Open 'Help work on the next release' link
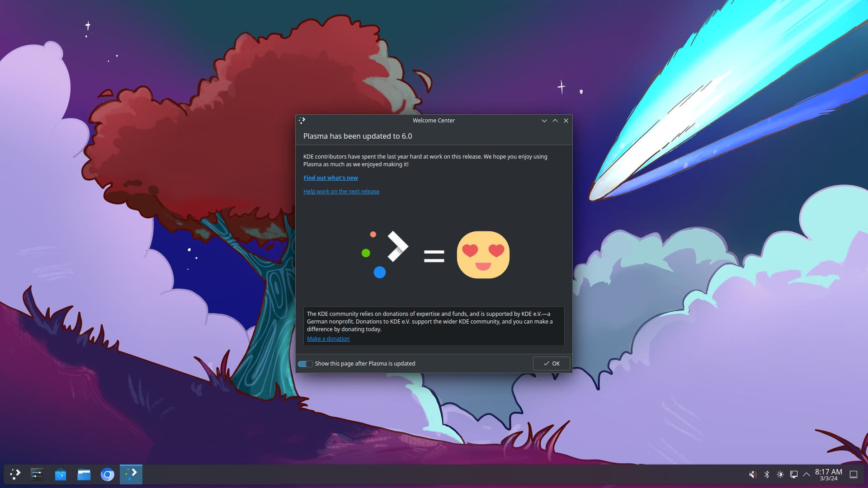This screenshot has height=488, width=868. [x=341, y=192]
